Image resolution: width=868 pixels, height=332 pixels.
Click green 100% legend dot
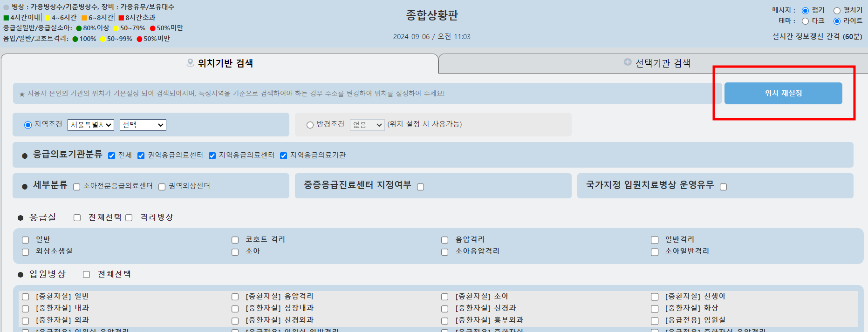point(75,39)
